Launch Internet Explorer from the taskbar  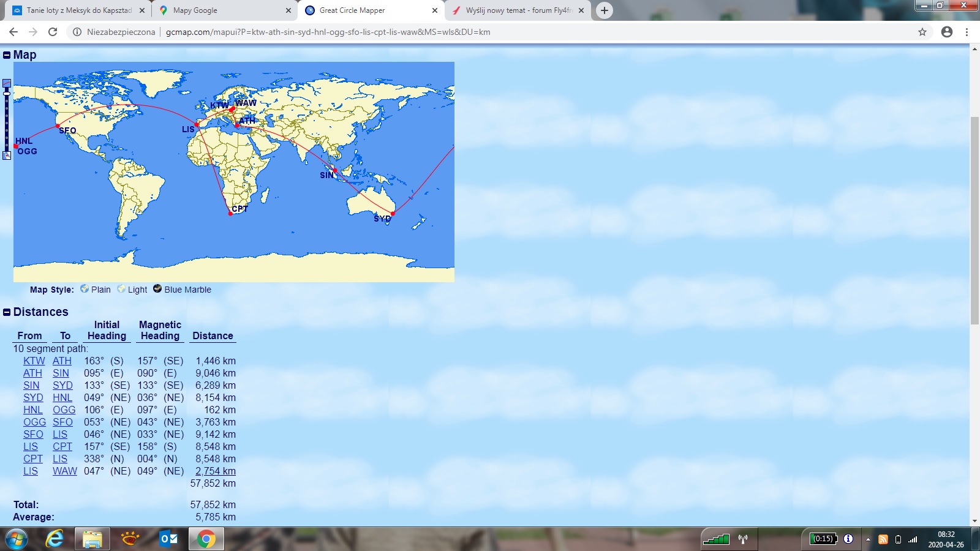pyautogui.click(x=55, y=539)
